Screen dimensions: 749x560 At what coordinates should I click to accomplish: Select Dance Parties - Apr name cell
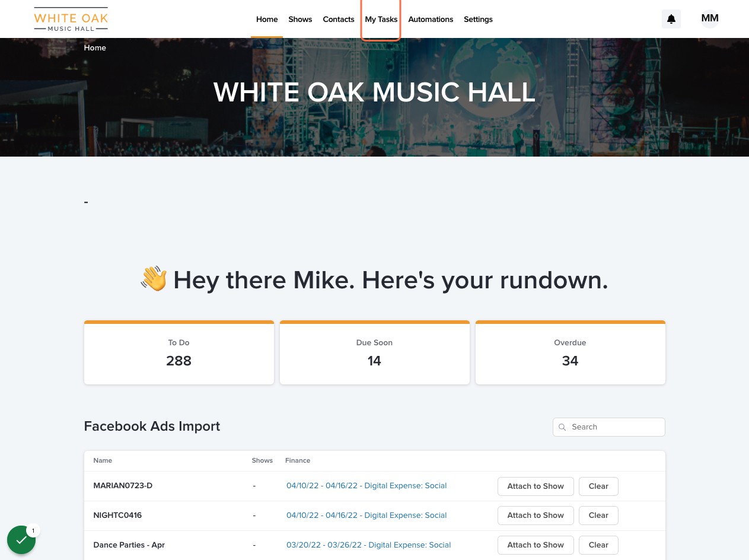tap(129, 545)
